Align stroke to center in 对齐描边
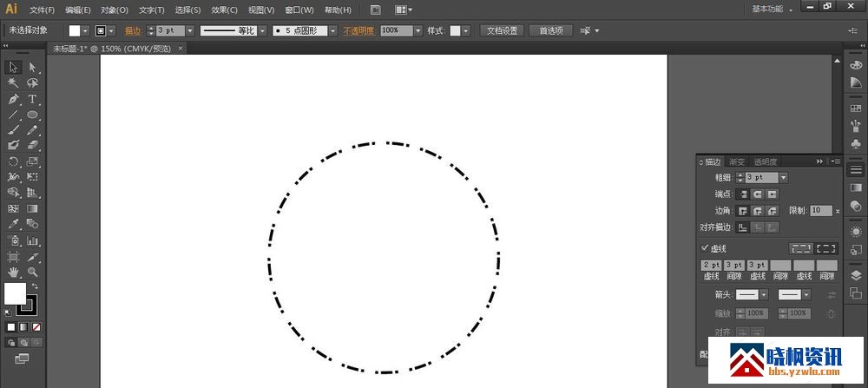Image resolution: width=868 pixels, height=388 pixels. (742, 227)
